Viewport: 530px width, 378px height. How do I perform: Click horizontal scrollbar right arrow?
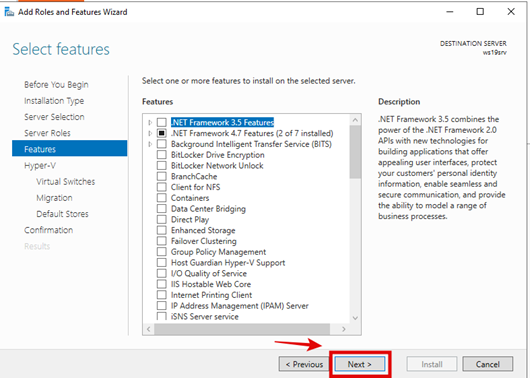tap(344, 329)
